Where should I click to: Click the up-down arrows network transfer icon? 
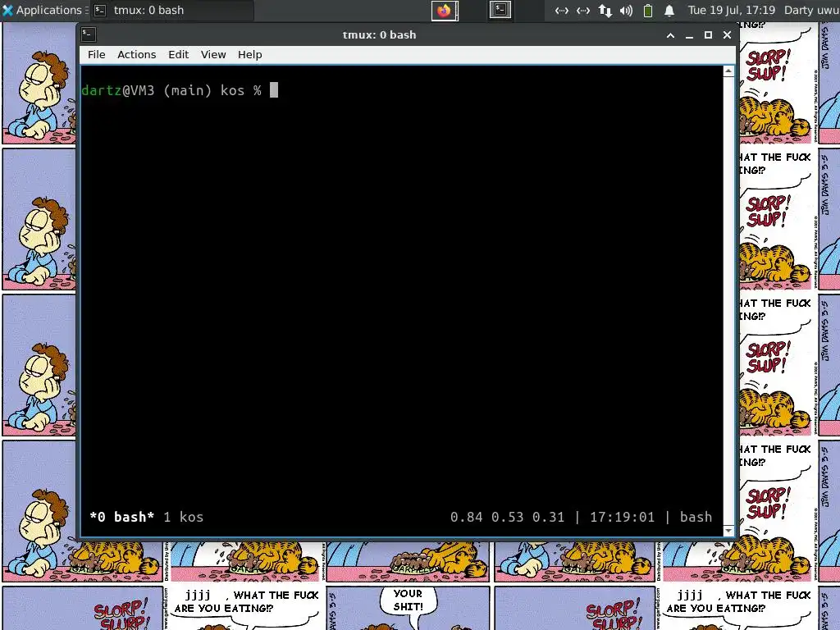[x=605, y=10]
